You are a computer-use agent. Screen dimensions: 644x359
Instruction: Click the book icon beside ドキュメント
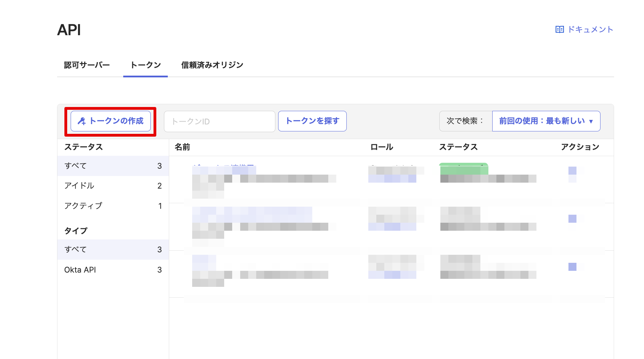pos(559,30)
